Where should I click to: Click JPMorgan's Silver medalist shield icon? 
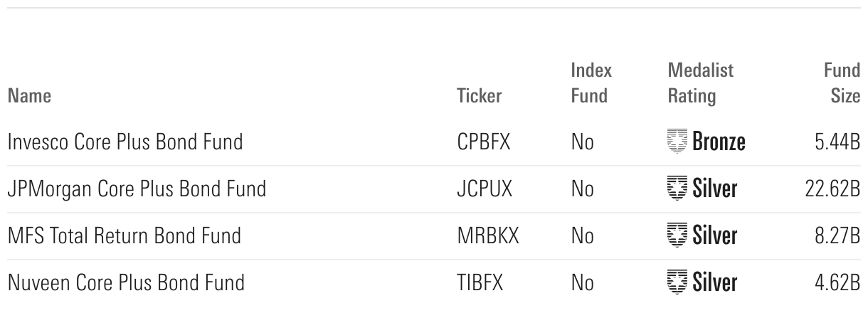click(x=677, y=189)
